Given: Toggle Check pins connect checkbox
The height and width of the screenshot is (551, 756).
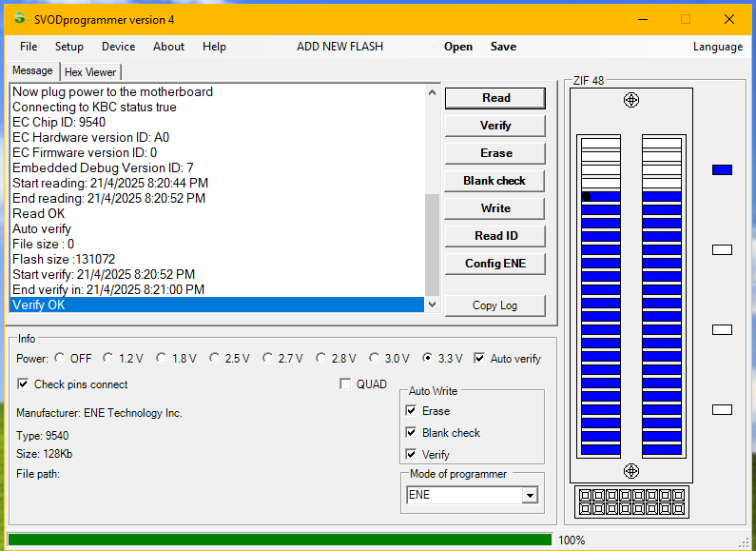Looking at the screenshot, I should pos(23,384).
